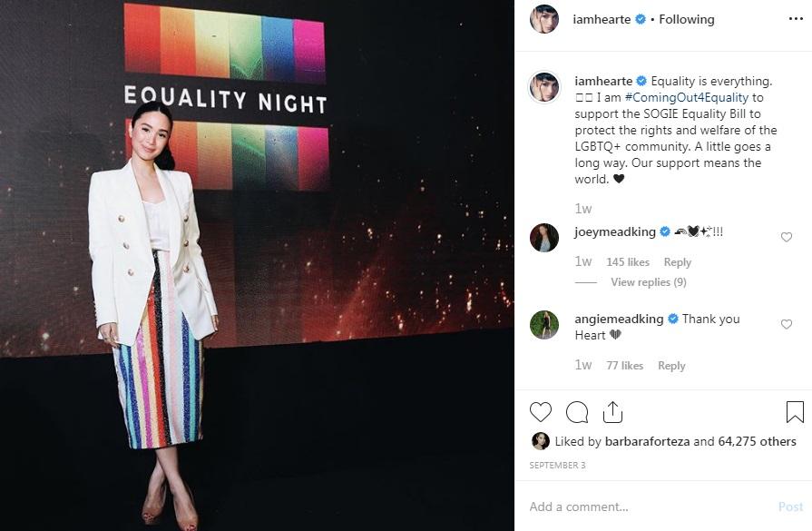Reply to angiemeadking's comment

(671, 365)
